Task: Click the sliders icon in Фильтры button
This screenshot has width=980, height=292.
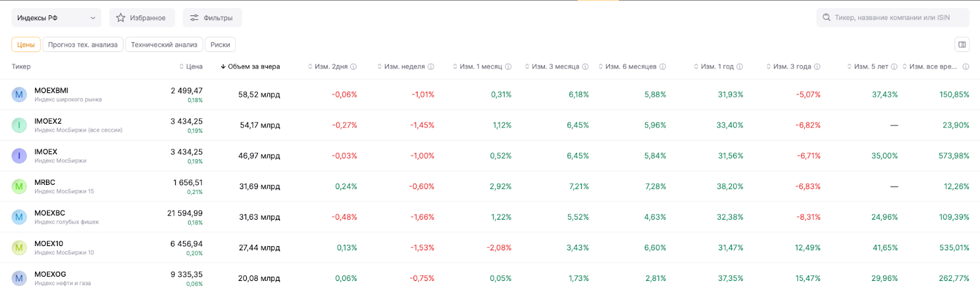Action: pos(194,18)
